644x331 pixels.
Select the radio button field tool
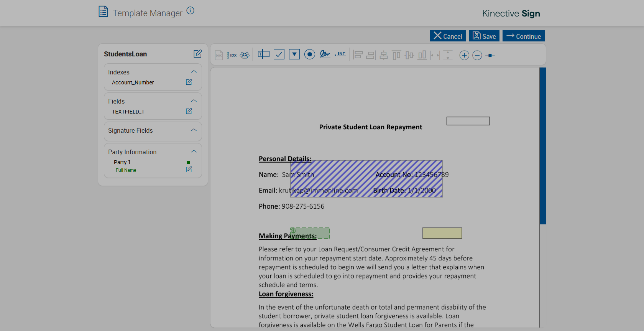[310, 54]
